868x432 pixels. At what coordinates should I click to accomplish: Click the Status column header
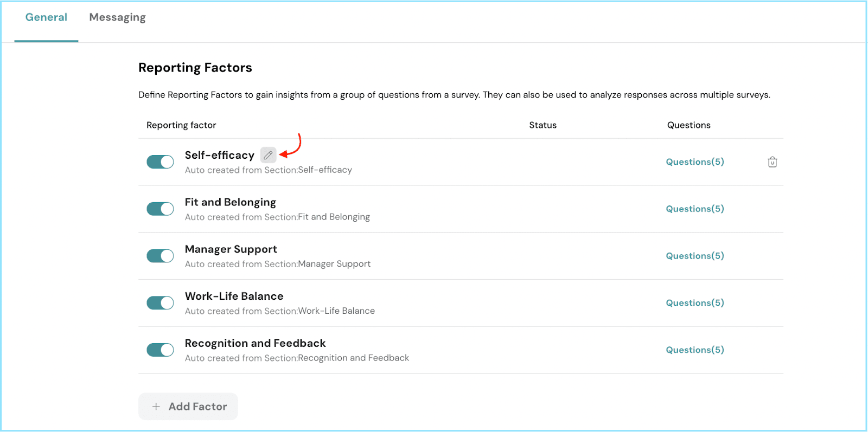pos(542,125)
